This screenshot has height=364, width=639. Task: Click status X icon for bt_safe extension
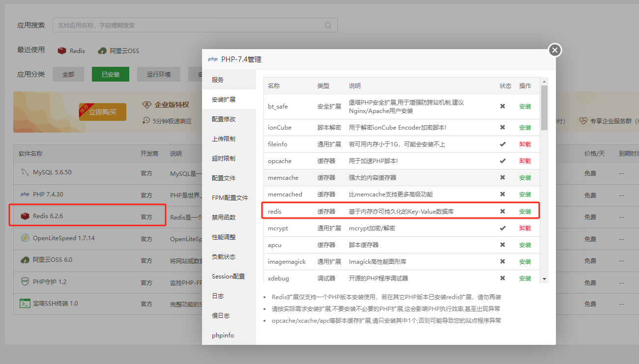click(x=502, y=106)
